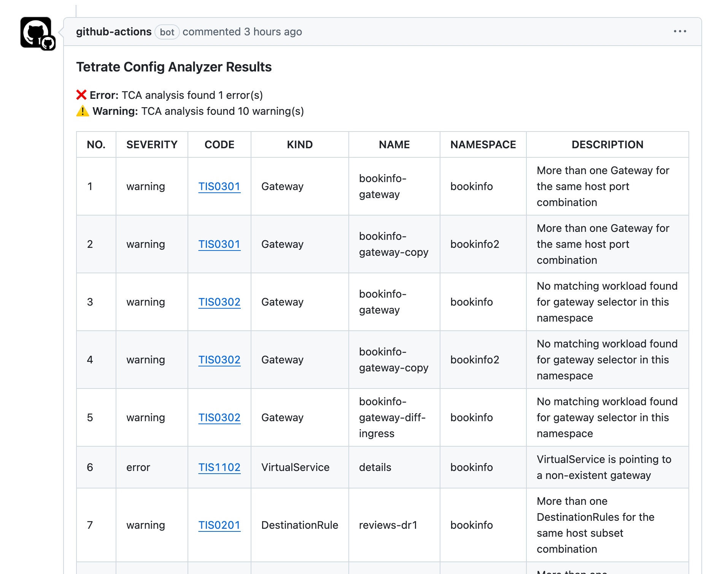Click the DESCRIPTION column header
This screenshot has height=574, width=728.
607,144
